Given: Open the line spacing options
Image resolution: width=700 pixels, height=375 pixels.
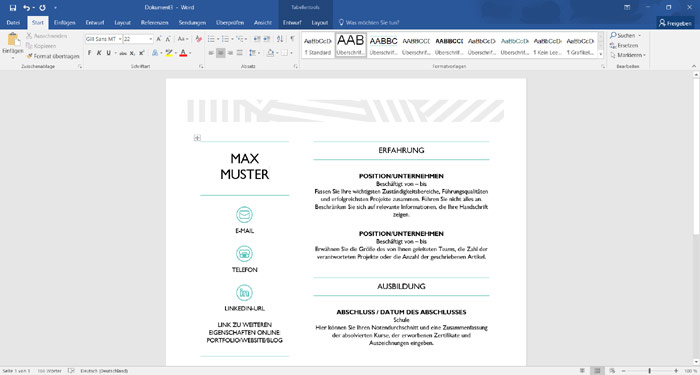Looking at the screenshot, I should (x=253, y=53).
